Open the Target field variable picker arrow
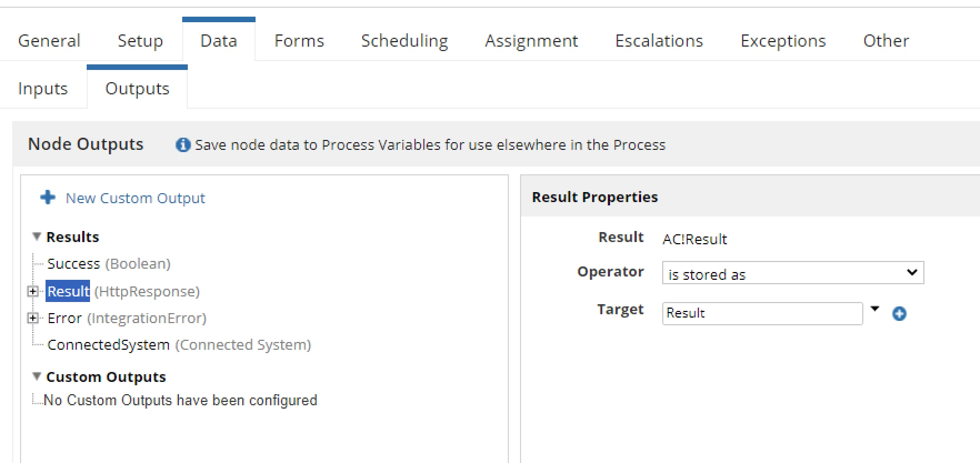Viewport: 980px width, 463px height. pyautogui.click(x=874, y=309)
